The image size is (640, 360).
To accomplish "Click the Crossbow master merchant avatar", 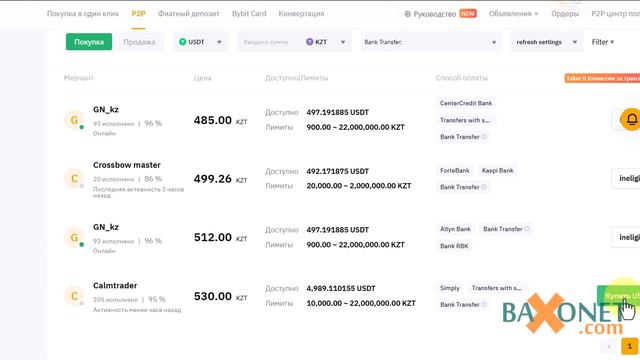I will pos(74,179).
